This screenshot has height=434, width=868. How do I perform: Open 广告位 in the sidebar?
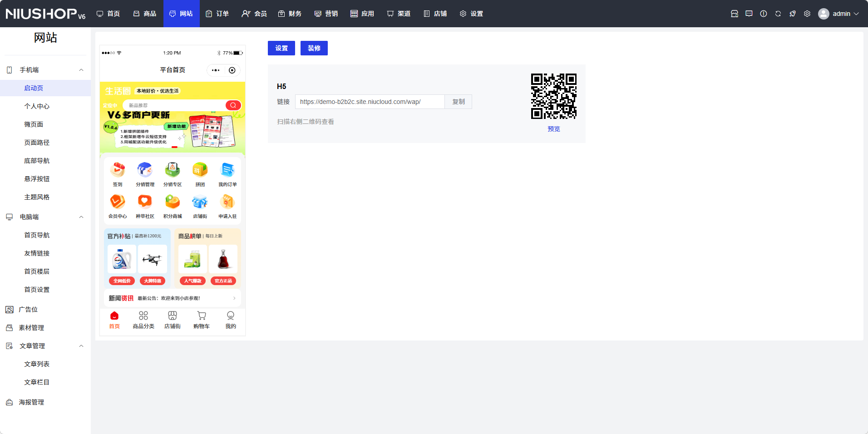pos(45,310)
